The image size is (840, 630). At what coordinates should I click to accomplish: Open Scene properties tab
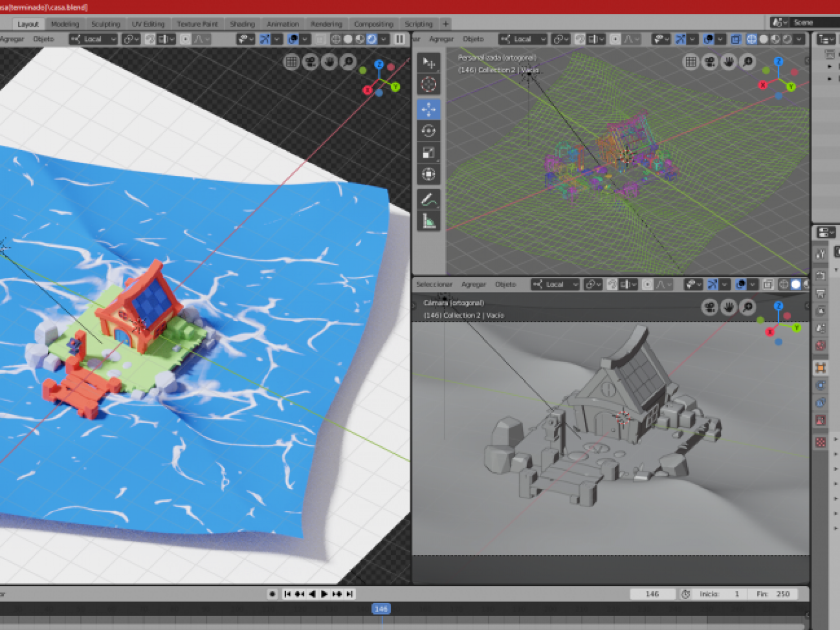pos(821,328)
